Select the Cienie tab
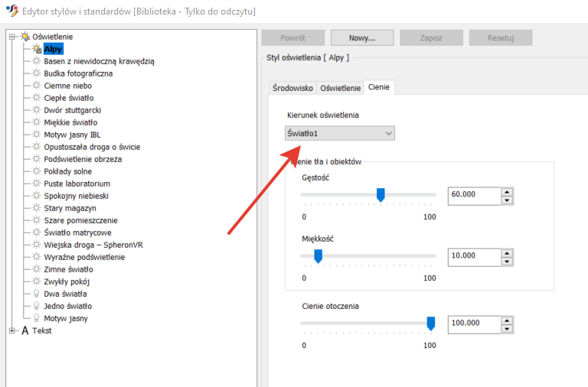The image size is (588, 387). 379,87
